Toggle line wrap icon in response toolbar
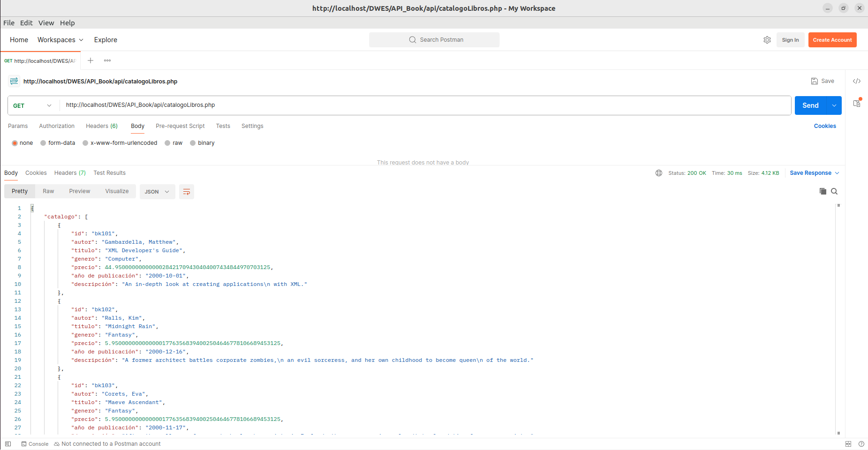868x450 pixels. pos(187,192)
